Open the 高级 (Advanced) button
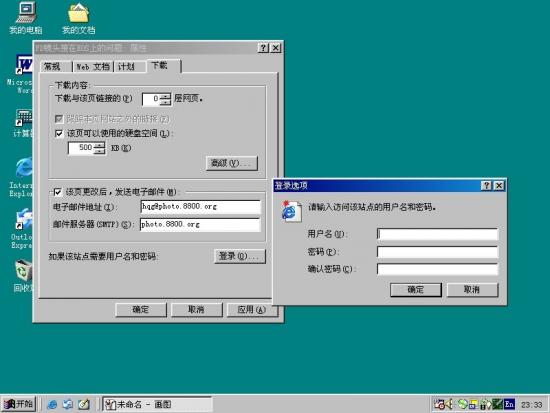The width and height of the screenshot is (550, 413). [232, 164]
